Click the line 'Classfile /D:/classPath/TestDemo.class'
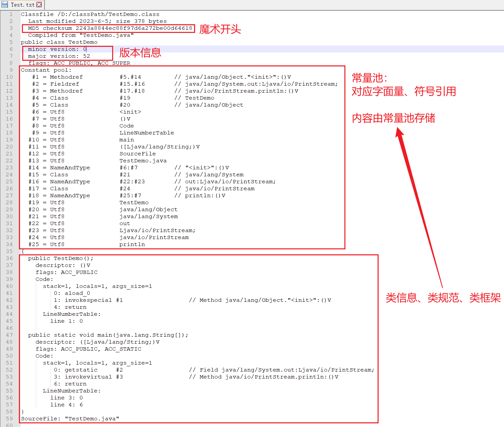The width and height of the screenshot is (504, 427). tap(90, 14)
